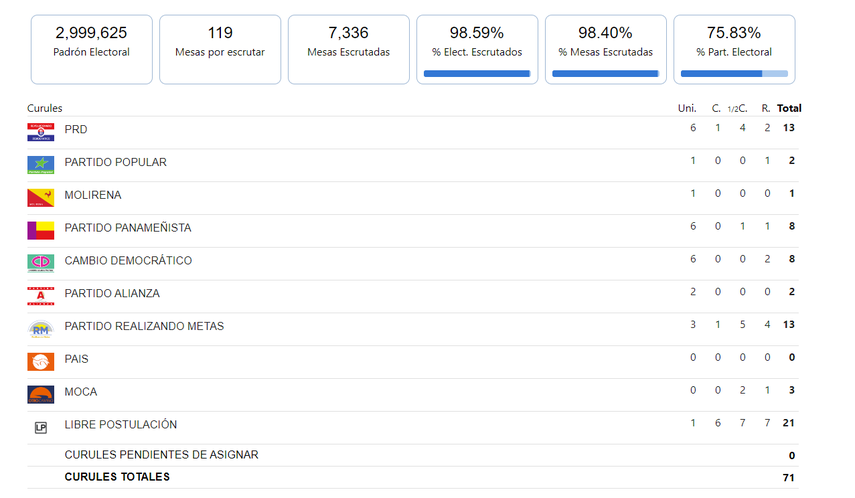Viewport: 855px width, 498px height.
Task: Click the Partido Popular star flag icon
Action: tap(40, 163)
